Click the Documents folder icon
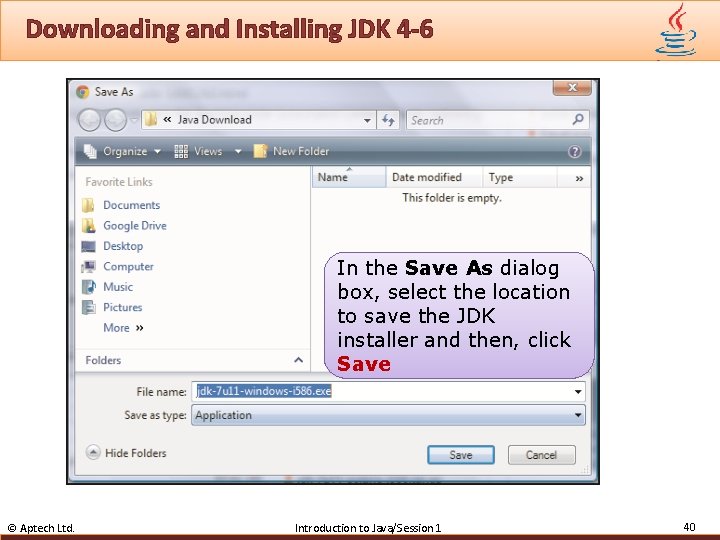Viewport: 720px width, 540px height. click(x=88, y=205)
